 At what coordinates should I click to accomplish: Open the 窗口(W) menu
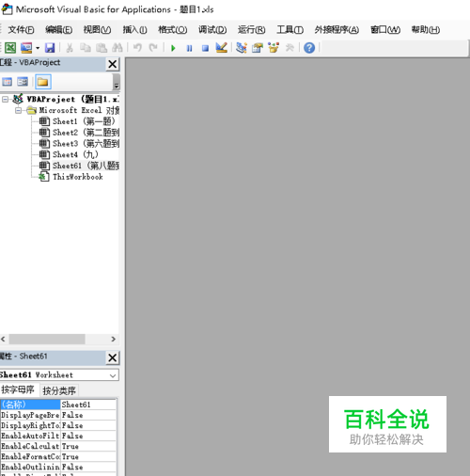[385, 30]
